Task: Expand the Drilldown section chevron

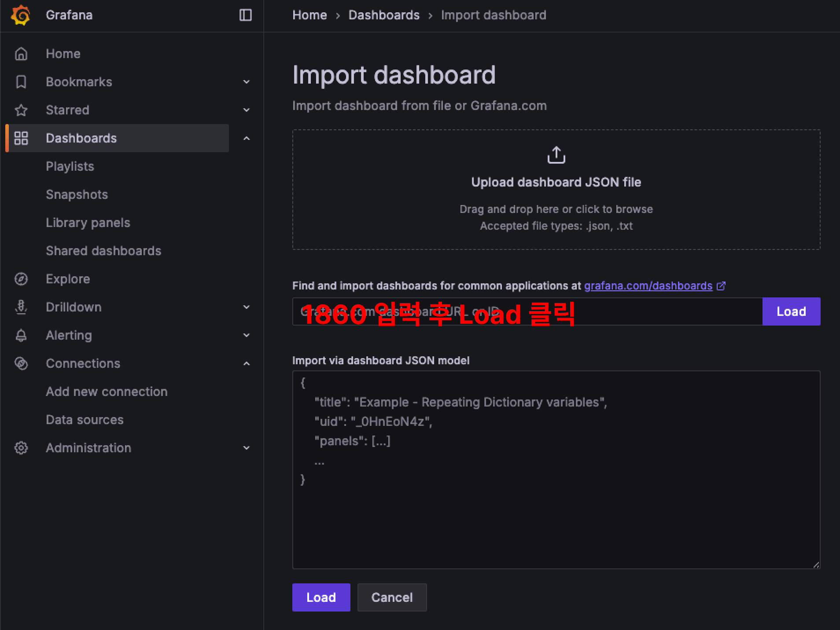Action: point(247,307)
